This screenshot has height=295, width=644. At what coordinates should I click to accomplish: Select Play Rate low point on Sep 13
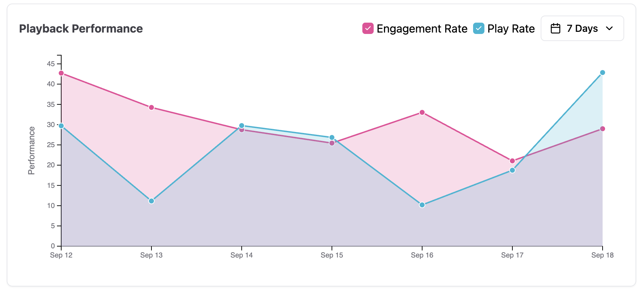point(151,201)
